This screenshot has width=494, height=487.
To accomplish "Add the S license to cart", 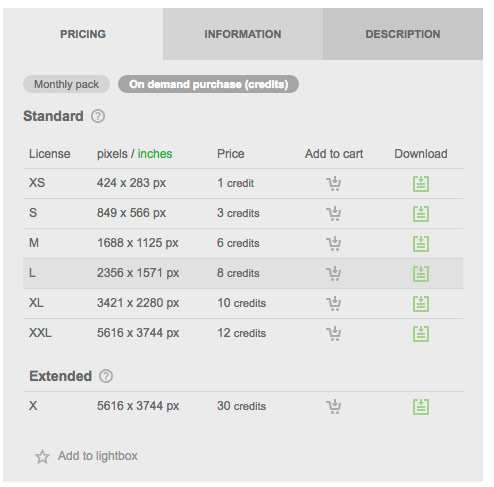I will click(x=333, y=214).
